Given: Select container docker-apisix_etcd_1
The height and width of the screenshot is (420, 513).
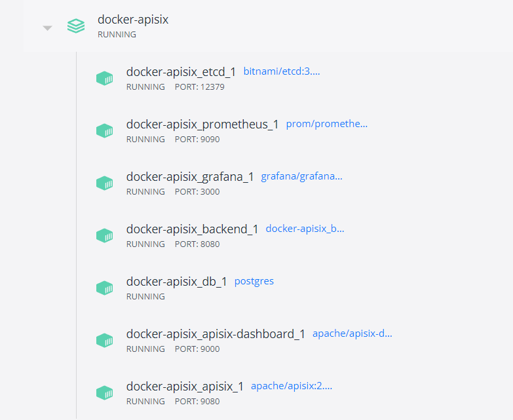Looking at the screenshot, I should tap(181, 72).
